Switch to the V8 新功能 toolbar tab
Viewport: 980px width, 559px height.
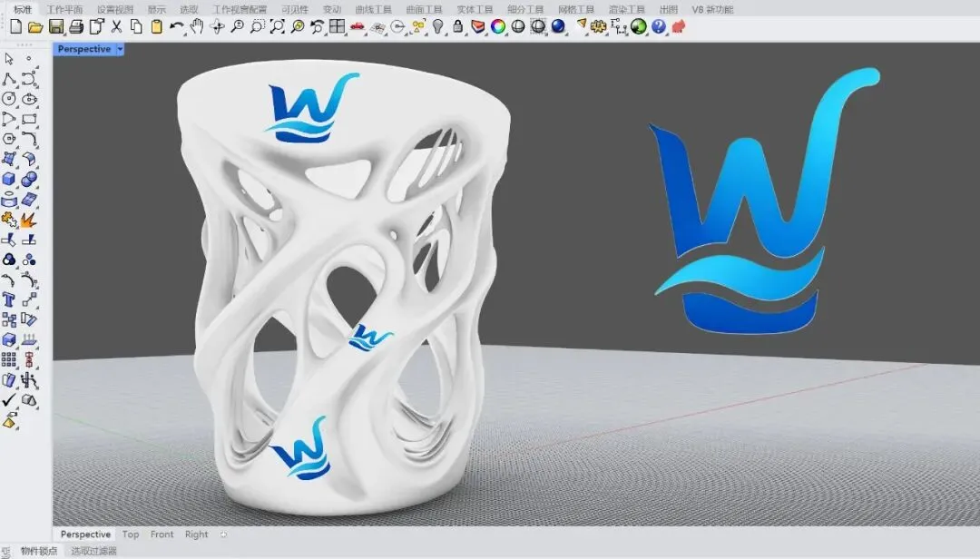pyautogui.click(x=712, y=9)
